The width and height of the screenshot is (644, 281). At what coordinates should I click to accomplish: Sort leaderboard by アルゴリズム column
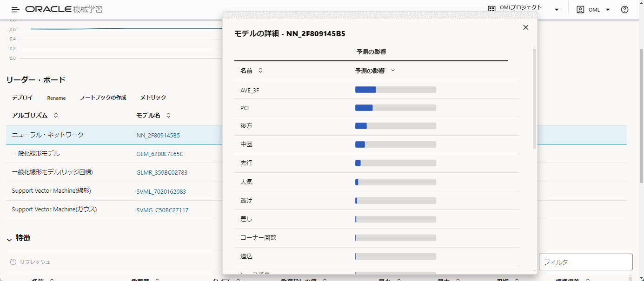56,115
